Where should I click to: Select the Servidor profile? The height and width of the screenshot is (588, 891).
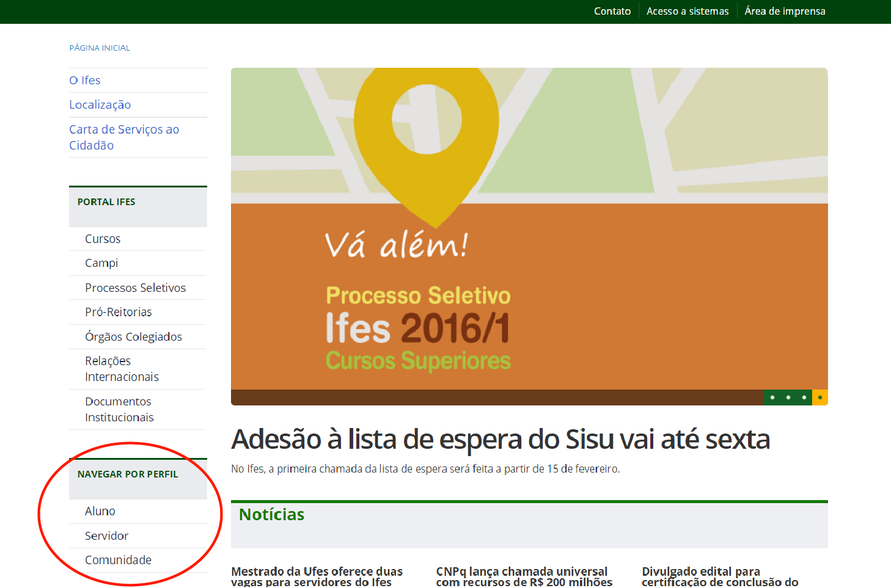pyautogui.click(x=106, y=535)
